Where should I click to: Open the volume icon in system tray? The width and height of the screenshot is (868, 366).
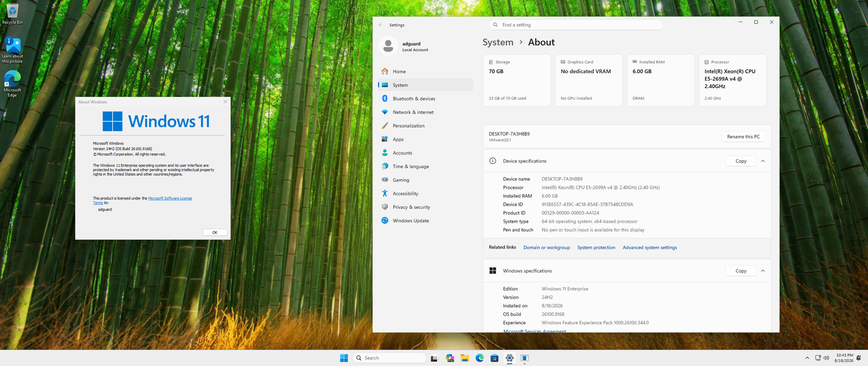pos(826,358)
